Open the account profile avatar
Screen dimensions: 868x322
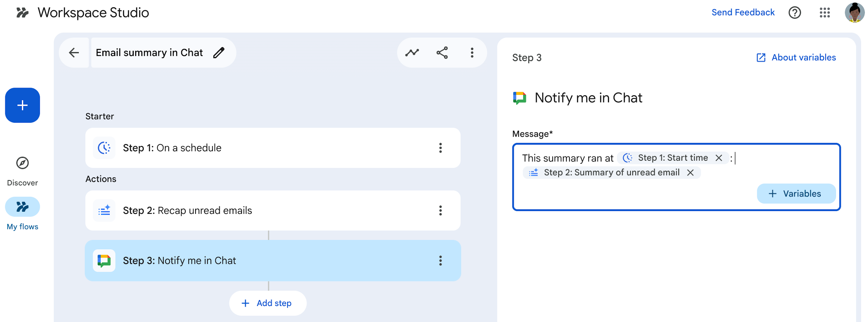pyautogui.click(x=854, y=13)
